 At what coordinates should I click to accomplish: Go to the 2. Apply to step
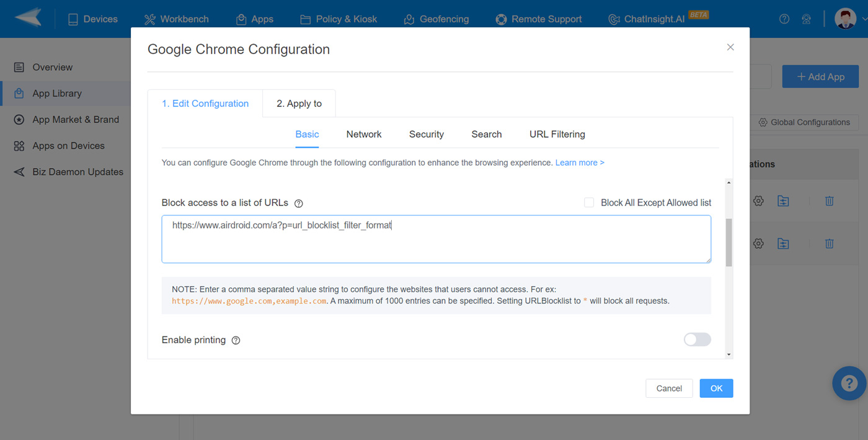299,104
